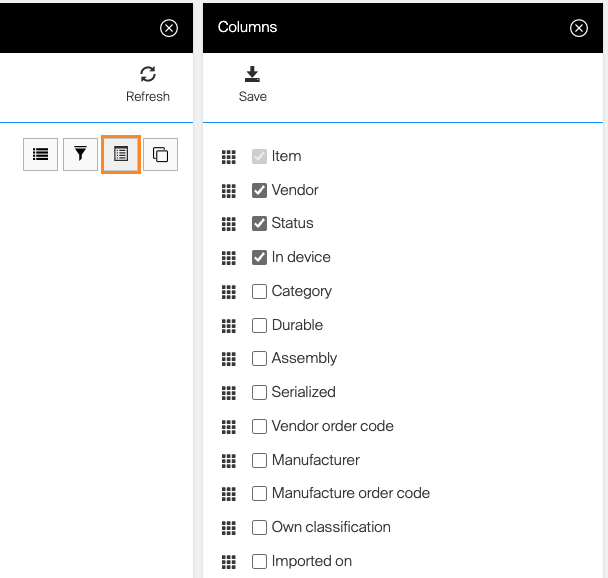Close the left panel
This screenshot has height=578, width=608.
click(169, 28)
